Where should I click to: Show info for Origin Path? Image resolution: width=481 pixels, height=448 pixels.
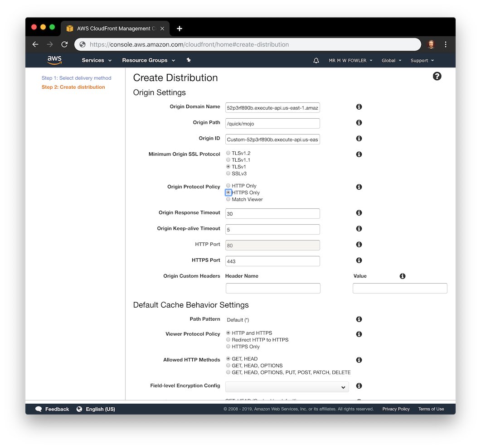(x=359, y=123)
